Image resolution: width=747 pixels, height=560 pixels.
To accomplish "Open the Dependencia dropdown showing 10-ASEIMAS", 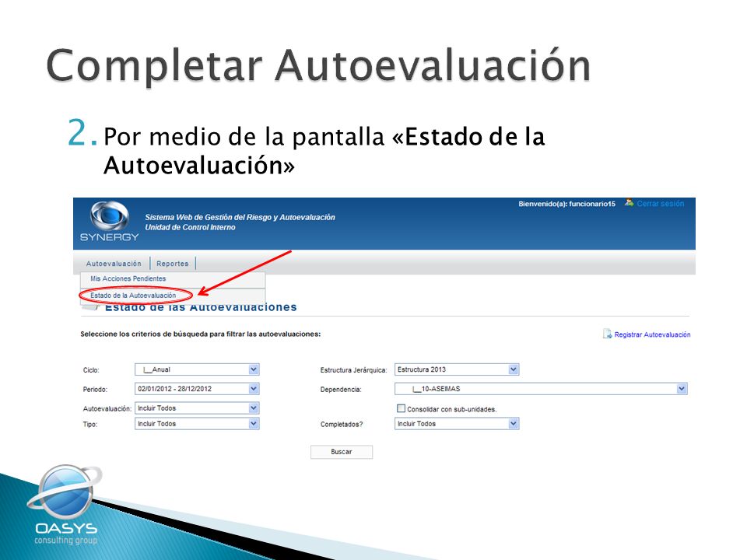I will pos(542,389).
